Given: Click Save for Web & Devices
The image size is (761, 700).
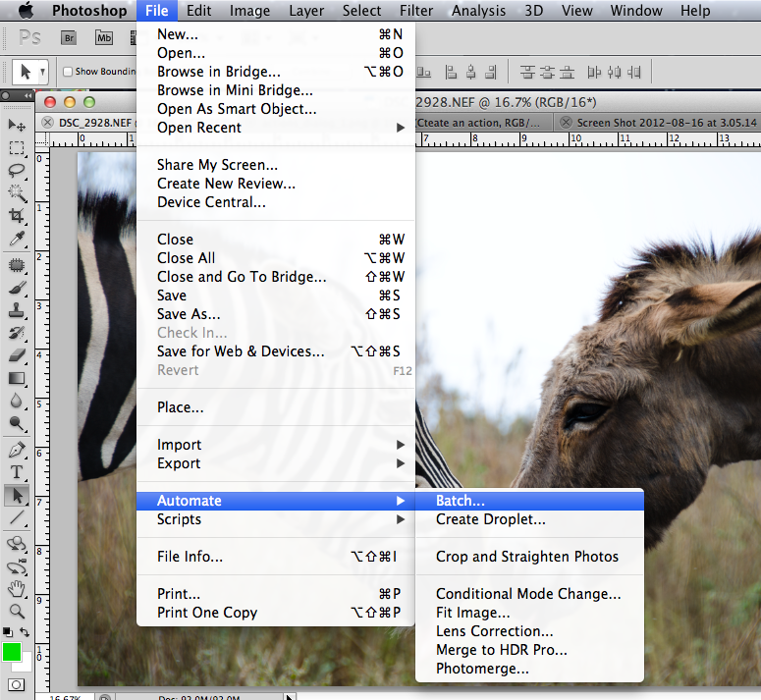Looking at the screenshot, I should (x=276, y=351).
